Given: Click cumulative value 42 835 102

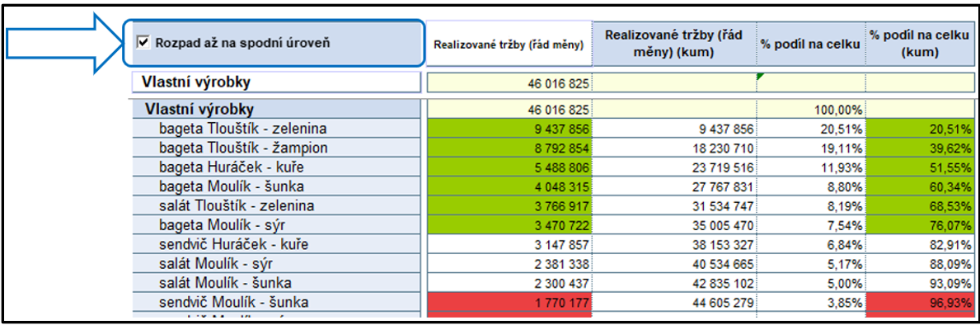Looking at the screenshot, I should click(674, 283).
